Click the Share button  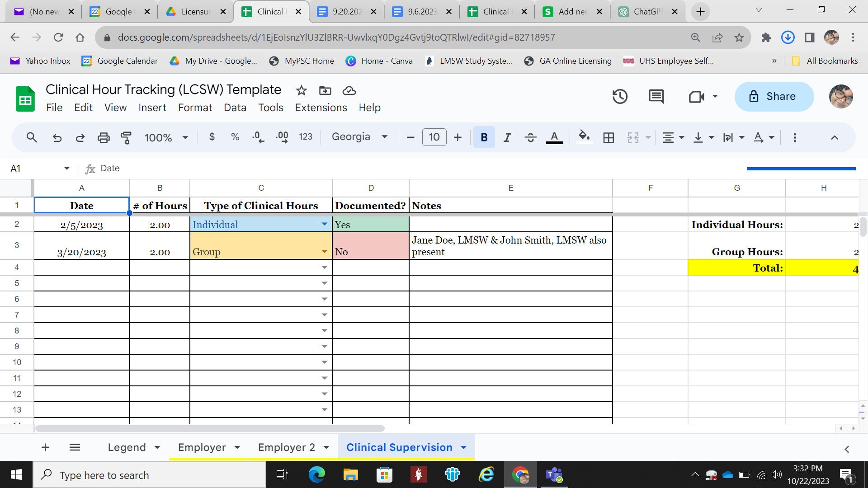point(774,96)
